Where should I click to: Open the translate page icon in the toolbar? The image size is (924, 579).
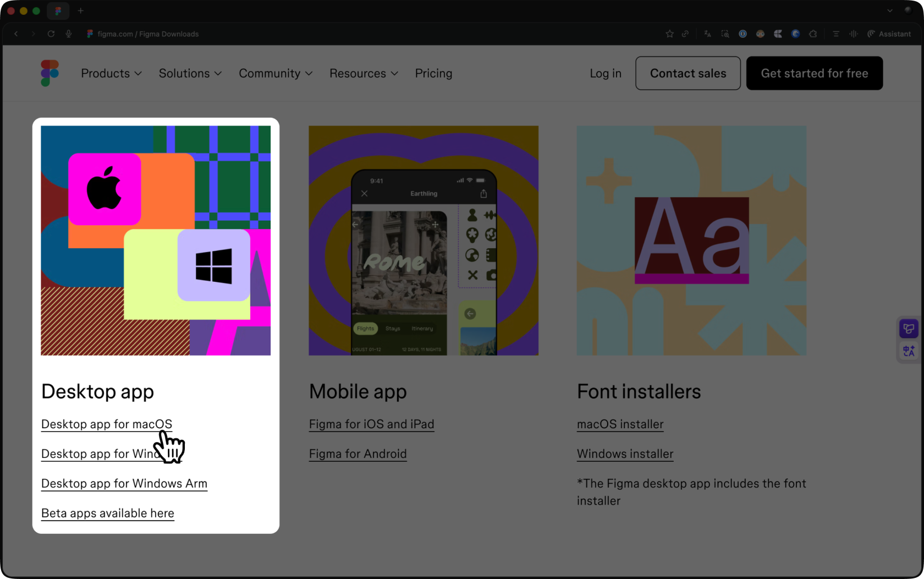tap(708, 34)
